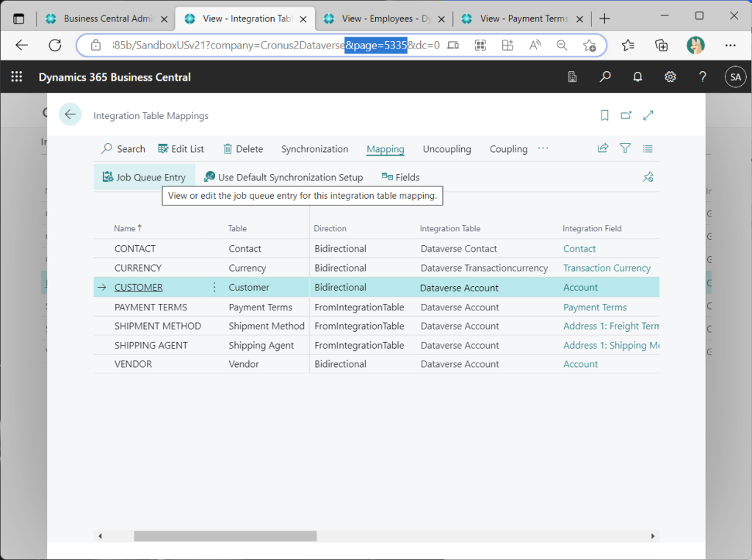Select the SHIPMENT METHOD row name

pos(157,326)
